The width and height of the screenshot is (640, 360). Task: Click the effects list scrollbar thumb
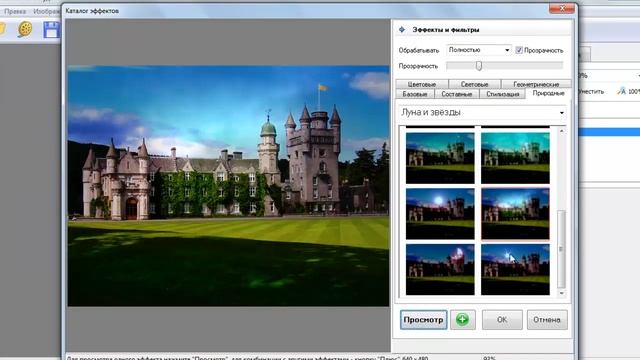pyautogui.click(x=562, y=249)
